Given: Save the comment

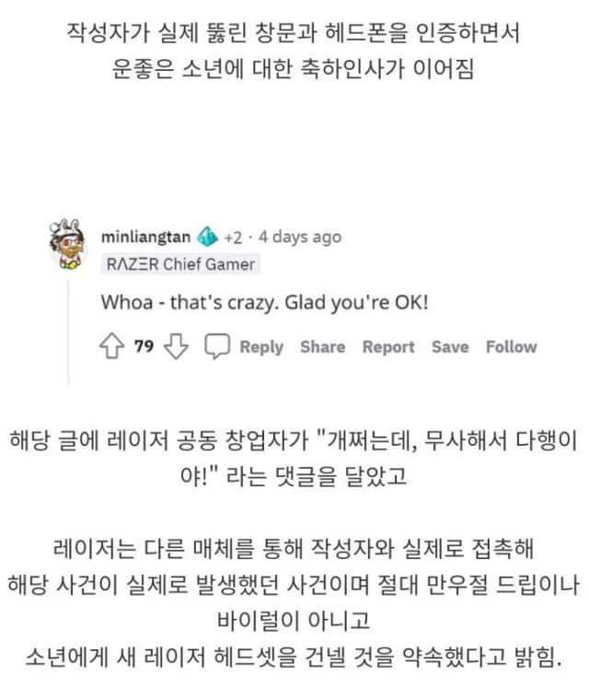Looking at the screenshot, I should click(x=450, y=347).
